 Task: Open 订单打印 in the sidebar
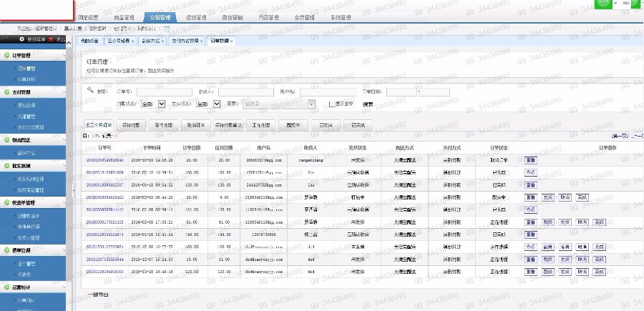(x=26, y=79)
